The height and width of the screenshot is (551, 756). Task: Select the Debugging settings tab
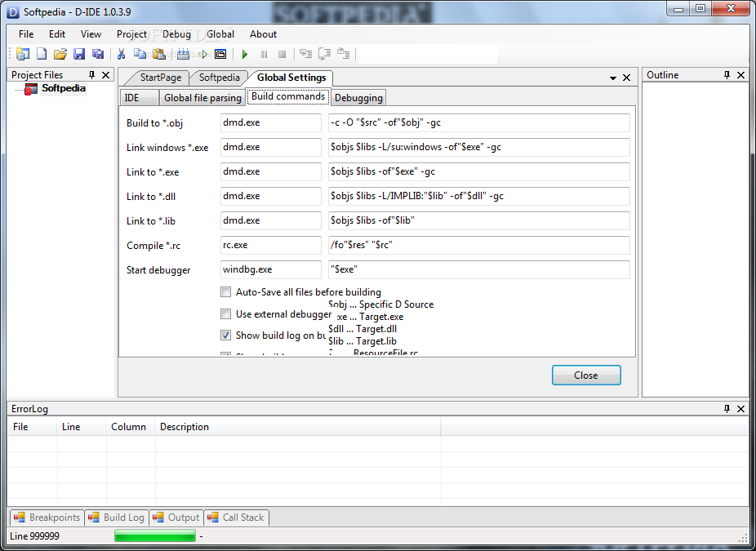click(x=358, y=97)
